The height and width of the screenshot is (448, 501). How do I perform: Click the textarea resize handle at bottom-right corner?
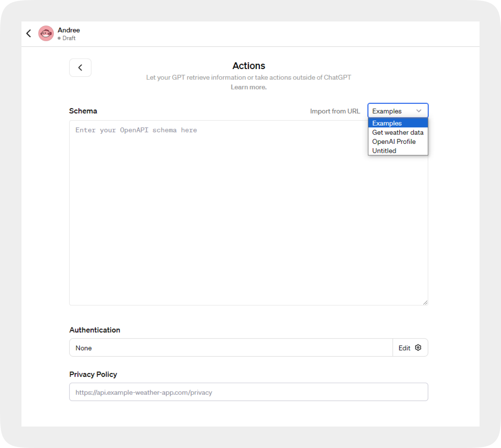(x=425, y=302)
